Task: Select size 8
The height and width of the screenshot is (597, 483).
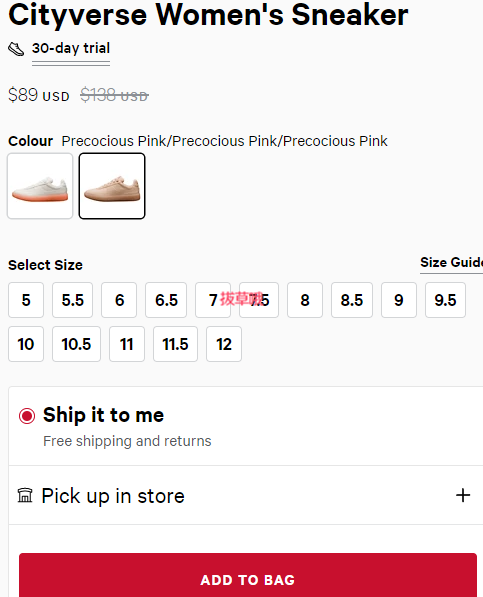Action: pyautogui.click(x=305, y=300)
